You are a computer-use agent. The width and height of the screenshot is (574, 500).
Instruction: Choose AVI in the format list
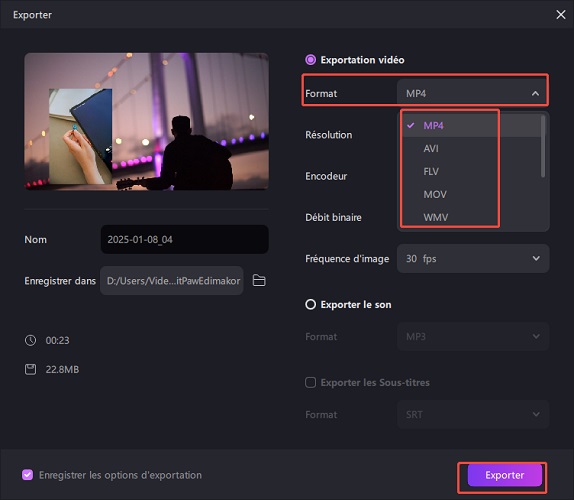[470, 149]
